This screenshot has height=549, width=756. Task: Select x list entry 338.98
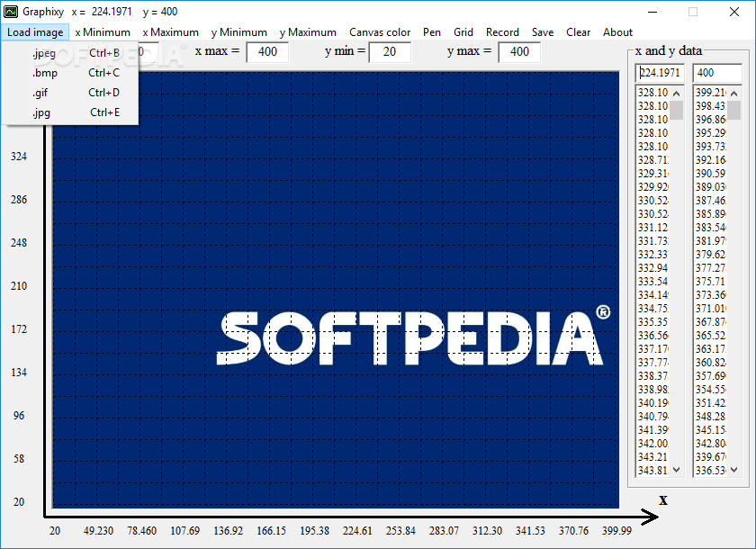[x=653, y=390]
